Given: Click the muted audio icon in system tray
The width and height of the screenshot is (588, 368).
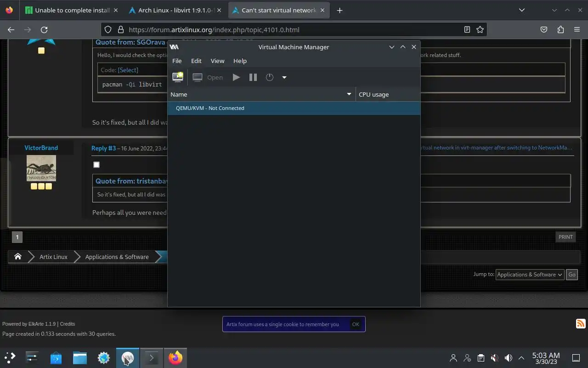Looking at the screenshot, I should (x=494, y=358).
